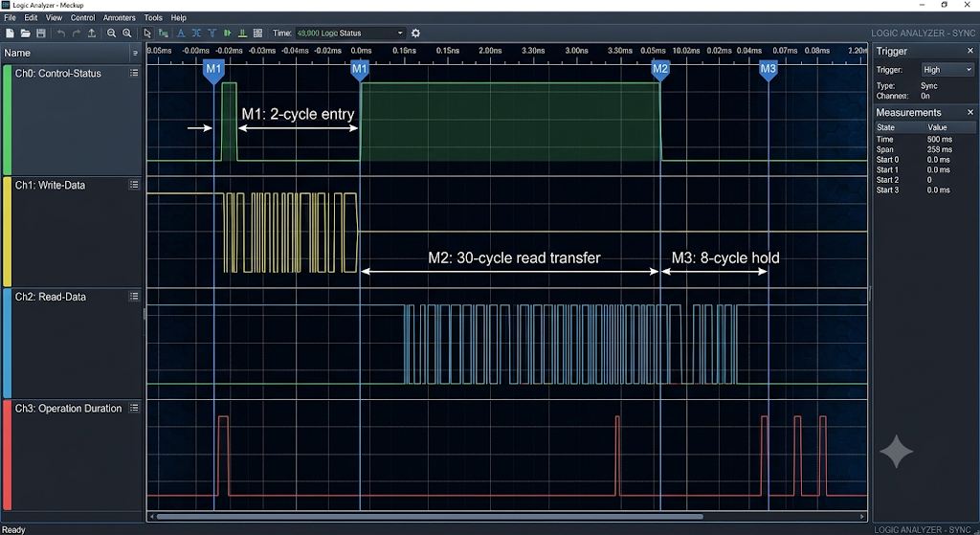Open the Time Logic Status dropdown
The width and height of the screenshot is (980, 535).
[x=350, y=33]
